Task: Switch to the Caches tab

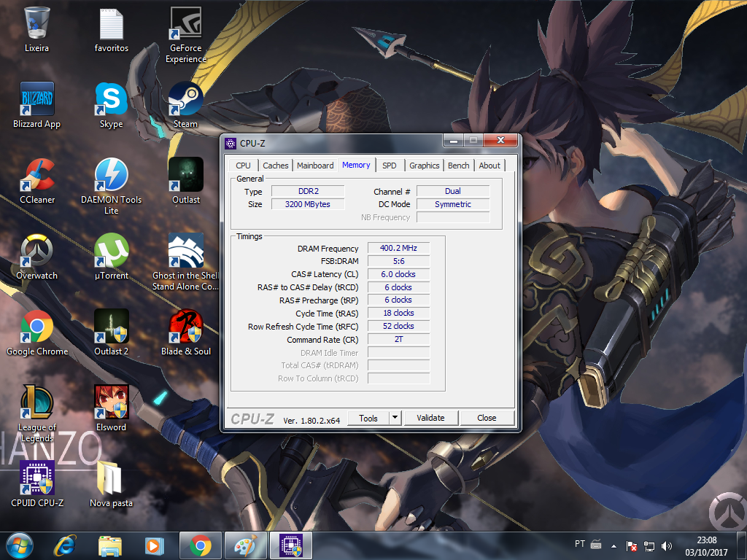Action: coord(275,166)
